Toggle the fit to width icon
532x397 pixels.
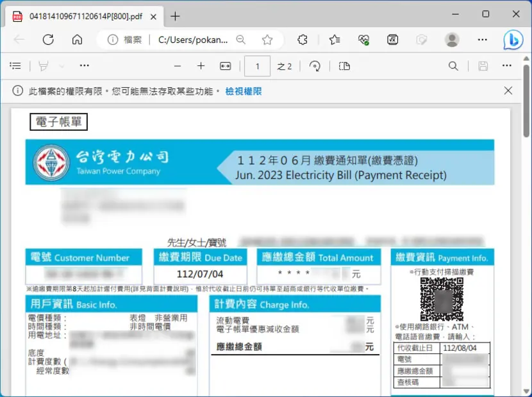tap(225, 66)
